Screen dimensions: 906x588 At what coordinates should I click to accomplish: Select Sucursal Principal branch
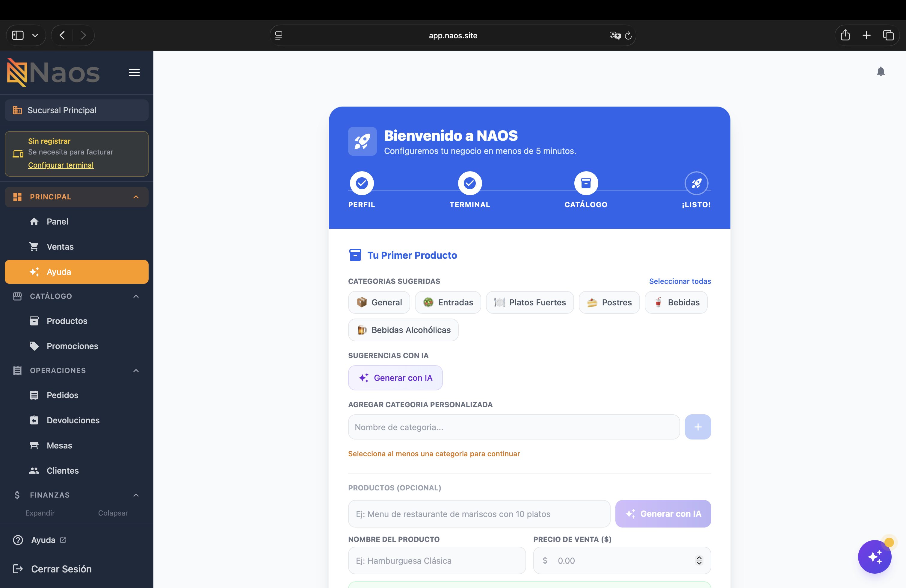click(x=76, y=110)
